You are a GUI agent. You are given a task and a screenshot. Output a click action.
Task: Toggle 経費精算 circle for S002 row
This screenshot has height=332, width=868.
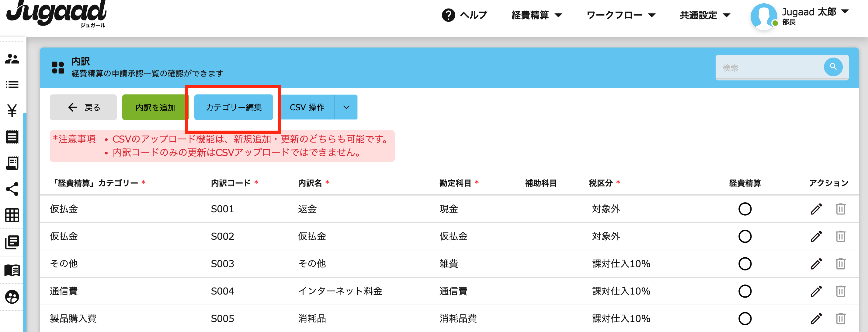point(745,236)
